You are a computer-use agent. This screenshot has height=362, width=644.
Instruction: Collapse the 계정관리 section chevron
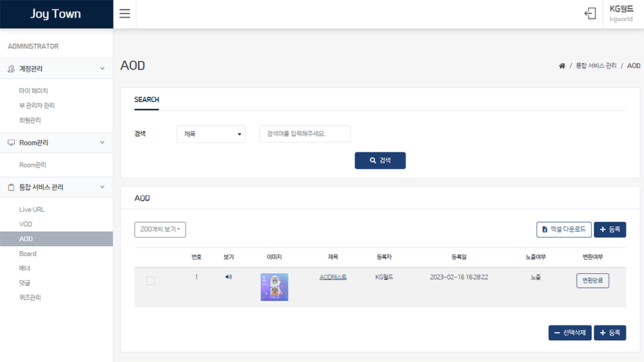pos(102,69)
